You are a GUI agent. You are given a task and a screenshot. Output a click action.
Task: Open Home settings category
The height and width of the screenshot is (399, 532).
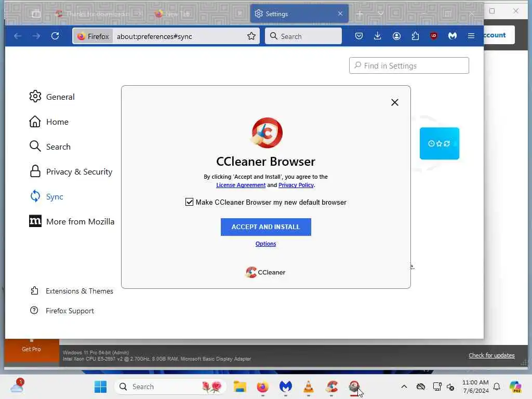[x=48, y=122]
